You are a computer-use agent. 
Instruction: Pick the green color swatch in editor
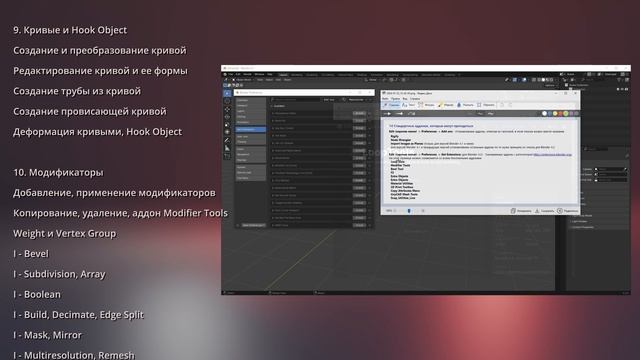(566, 113)
